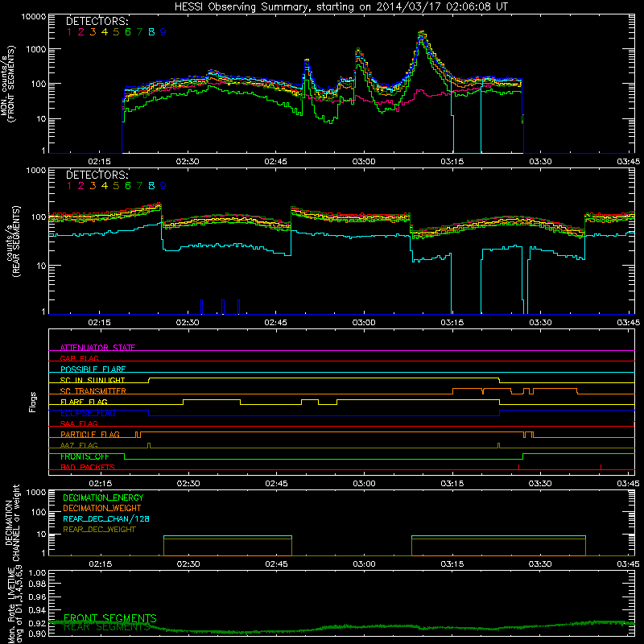Select the 0.96 livetime axis tick label
The image size is (644, 644).
click(x=36, y=597)
